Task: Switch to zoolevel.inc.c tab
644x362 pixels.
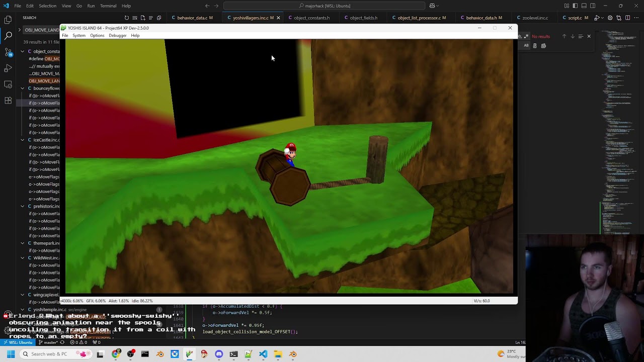Action: [x=535, y=18]
